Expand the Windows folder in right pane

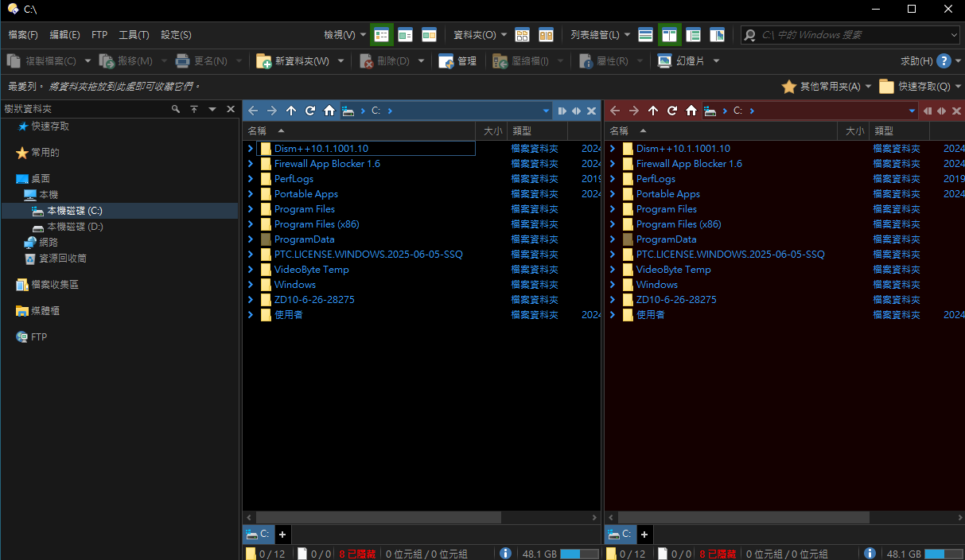613,285
